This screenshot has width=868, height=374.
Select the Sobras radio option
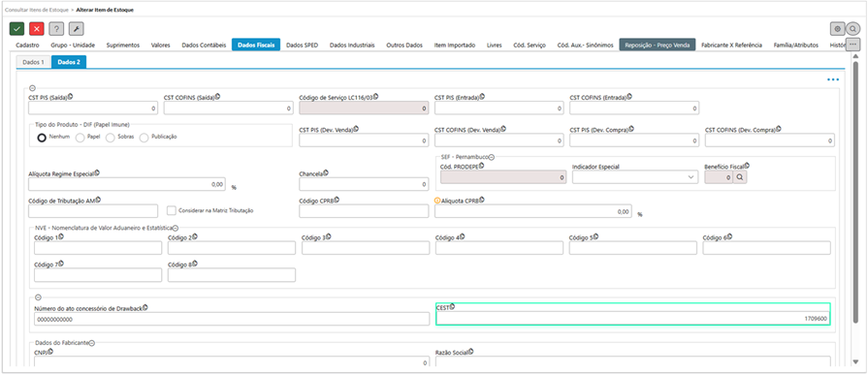coord(111,138)
